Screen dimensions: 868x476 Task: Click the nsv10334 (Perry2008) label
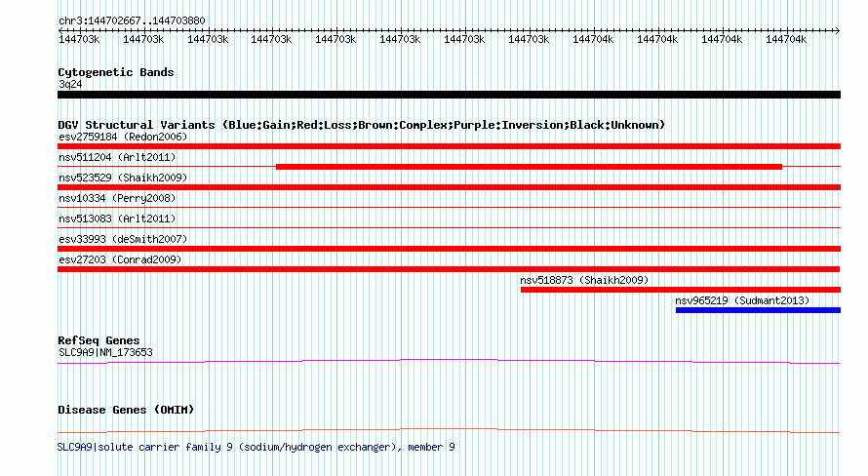(x=117, y=198)
